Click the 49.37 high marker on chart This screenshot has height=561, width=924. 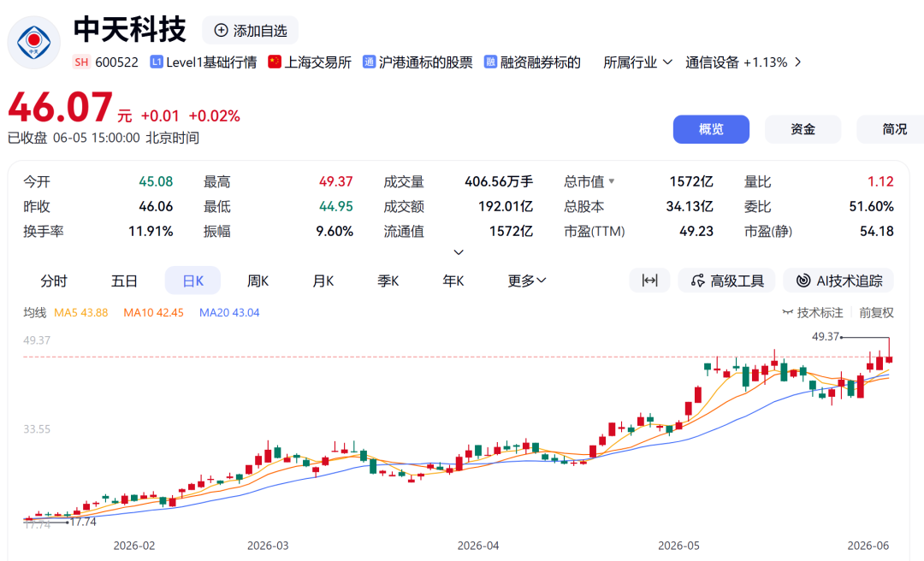[x=826, y=336]
